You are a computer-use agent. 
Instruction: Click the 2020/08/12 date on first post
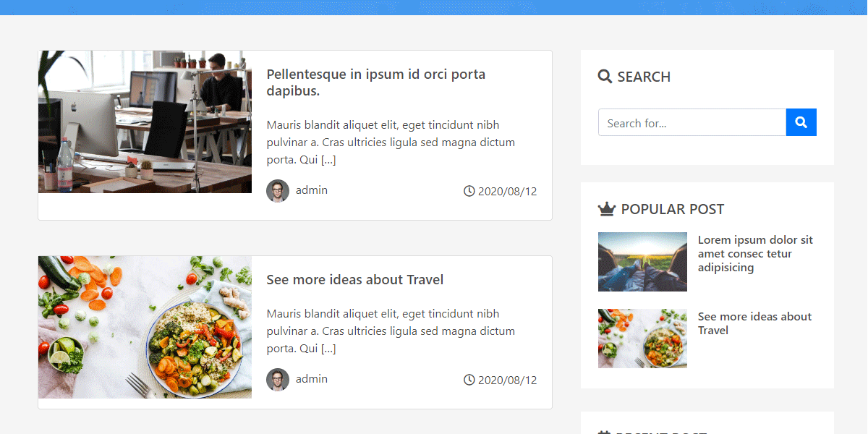507,192
